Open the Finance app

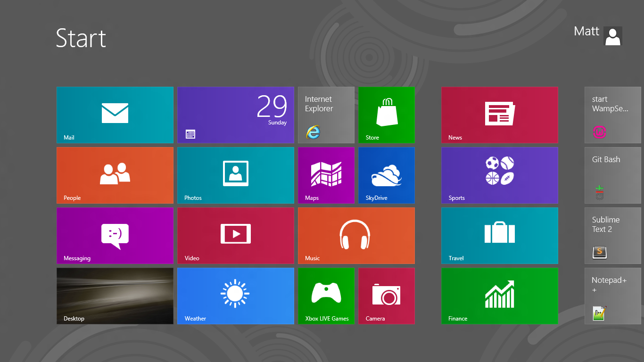coord(499,296)
